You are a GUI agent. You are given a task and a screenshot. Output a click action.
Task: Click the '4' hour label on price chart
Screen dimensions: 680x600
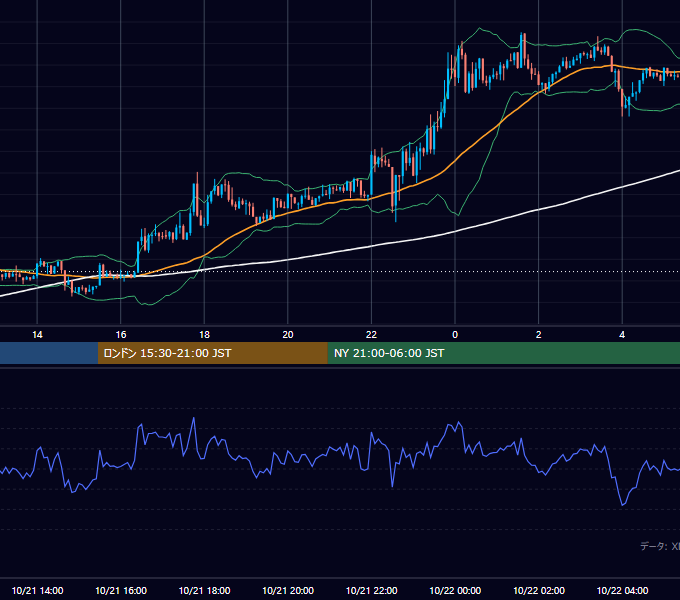point(622,335)
